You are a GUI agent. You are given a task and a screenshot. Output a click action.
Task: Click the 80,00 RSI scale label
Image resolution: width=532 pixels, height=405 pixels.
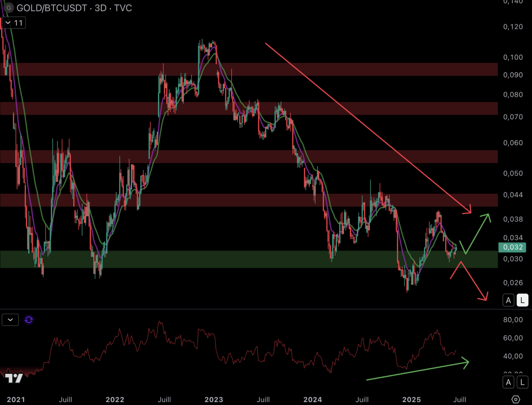tap(513, 320)
